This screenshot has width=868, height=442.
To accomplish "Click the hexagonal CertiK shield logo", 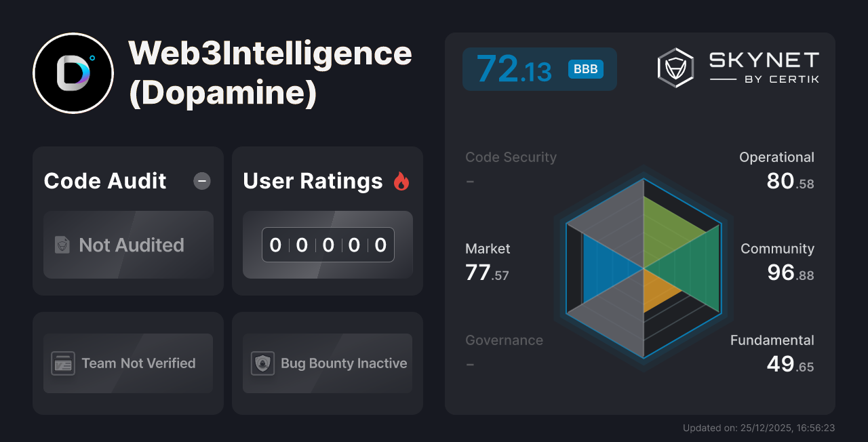I will click(675, 66).
